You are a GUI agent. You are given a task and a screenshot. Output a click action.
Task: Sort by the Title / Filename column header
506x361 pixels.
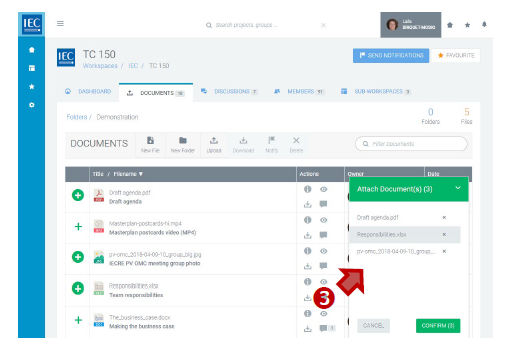pyautogui.click(x=118, y=174)
